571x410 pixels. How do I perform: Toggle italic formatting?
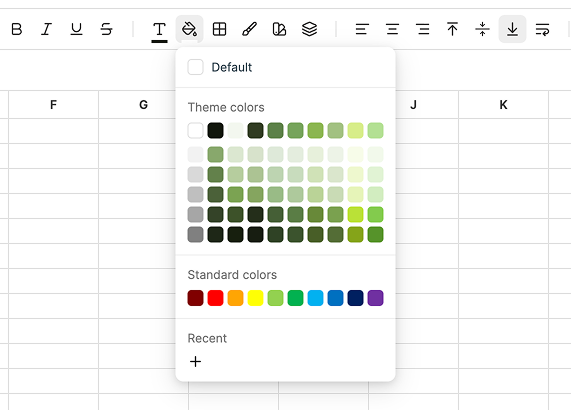46,29
